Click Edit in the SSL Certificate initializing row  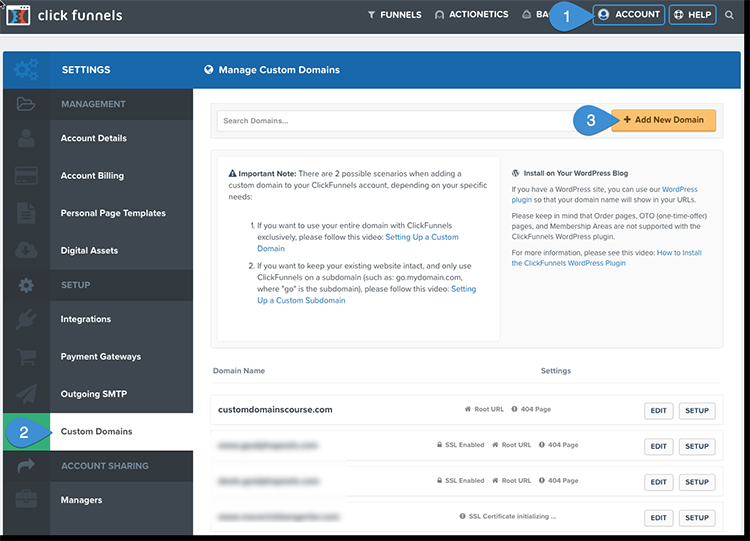click(659, 518)
